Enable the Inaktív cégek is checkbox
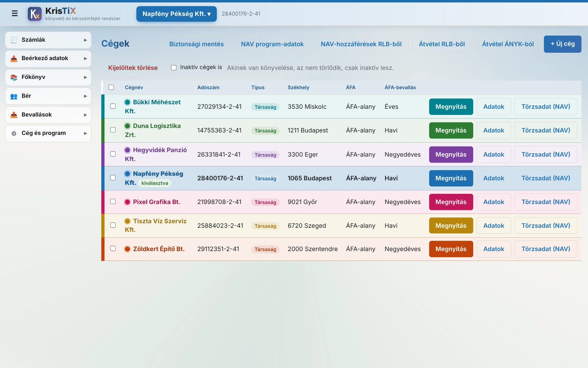Screen dimensions: 588x368 [174, 67]
